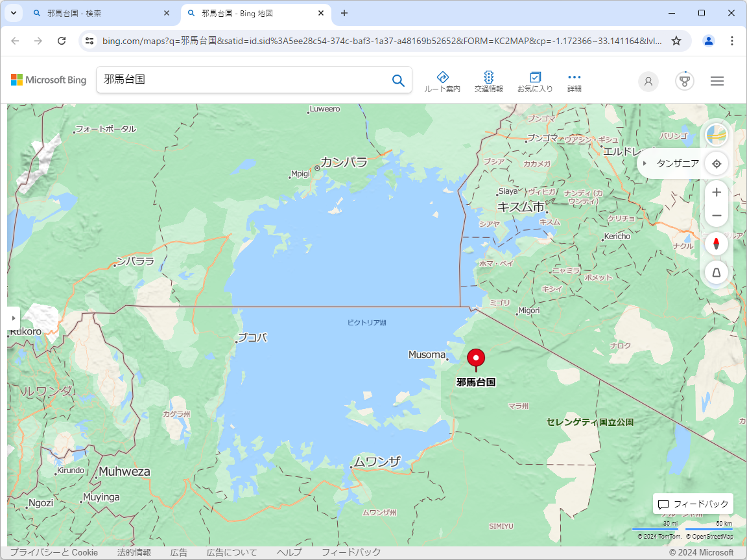Viewport: 747px width, 560px height.
Task: Show traffic information (交通情報)
Action: (x=489, y=82)
